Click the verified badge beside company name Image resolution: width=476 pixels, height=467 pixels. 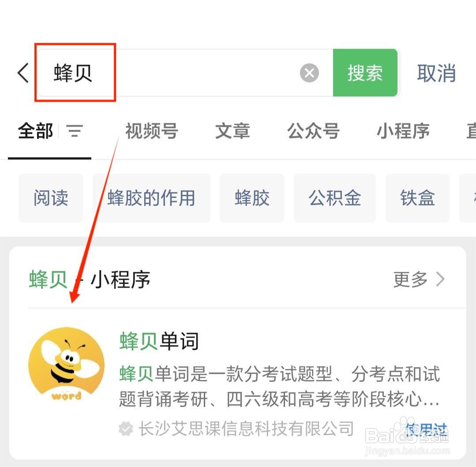click(x=126, y=429)
